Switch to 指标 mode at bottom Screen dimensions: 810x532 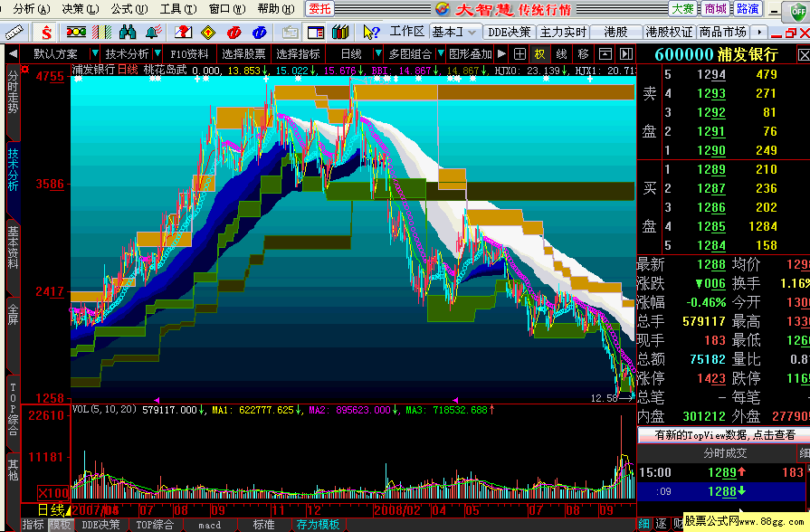33,525
